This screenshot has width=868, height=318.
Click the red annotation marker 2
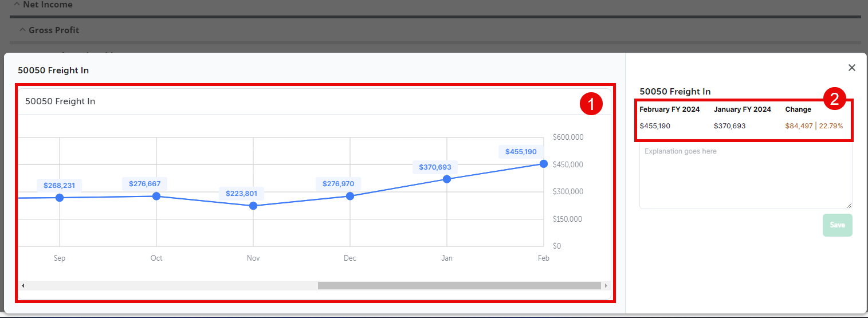[835, 99]
